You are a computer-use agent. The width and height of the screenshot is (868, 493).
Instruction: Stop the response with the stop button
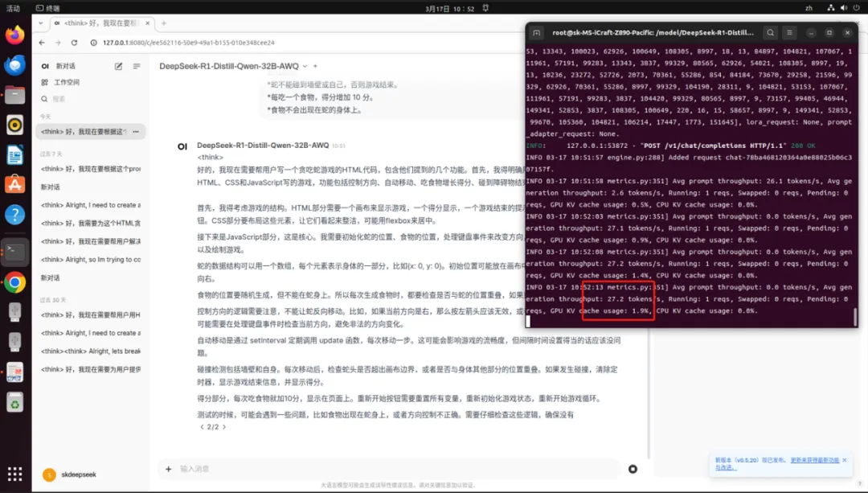[633, 469]
